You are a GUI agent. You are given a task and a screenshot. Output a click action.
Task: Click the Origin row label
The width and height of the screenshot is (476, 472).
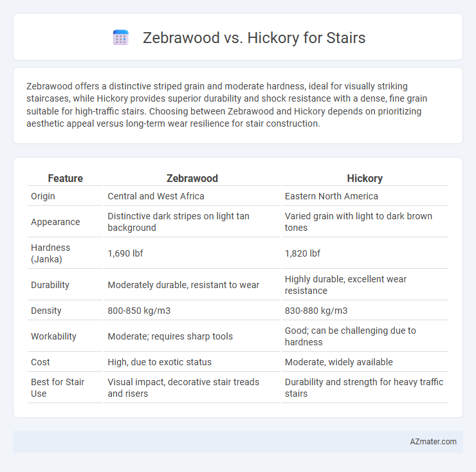click(x=43, y=196)
